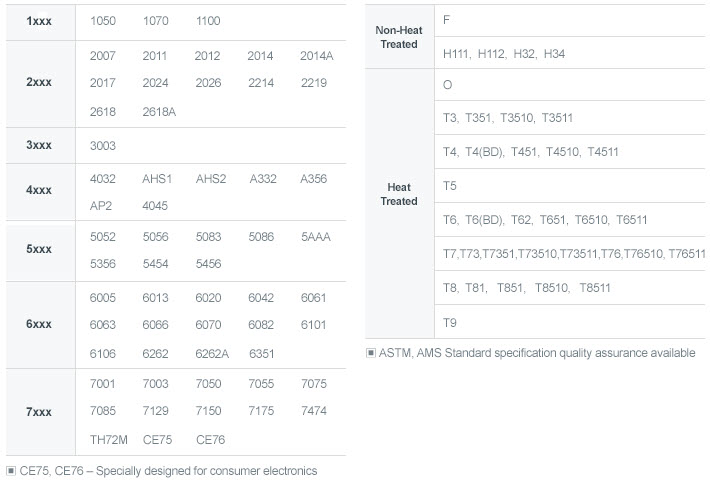Image resolution: width=710 pixels, height=484 pixels.
Task: Click the T5 temper row
Action: coord(450,186)
